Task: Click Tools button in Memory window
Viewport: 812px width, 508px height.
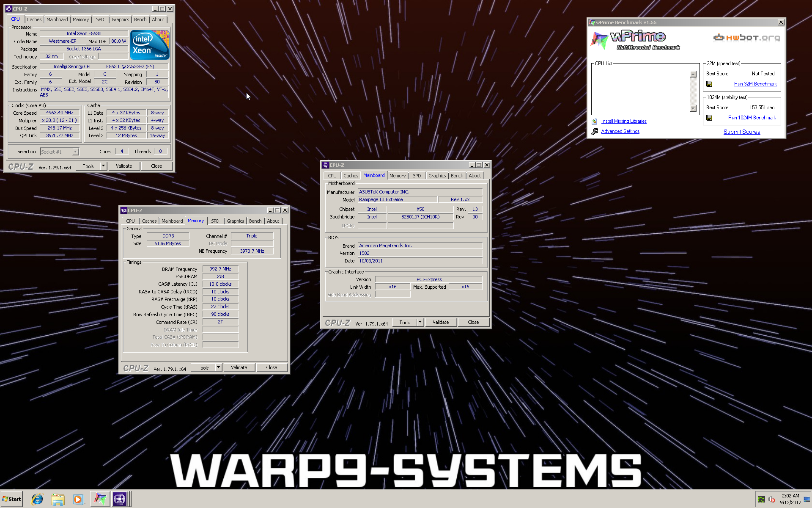Action: [203, 367]
